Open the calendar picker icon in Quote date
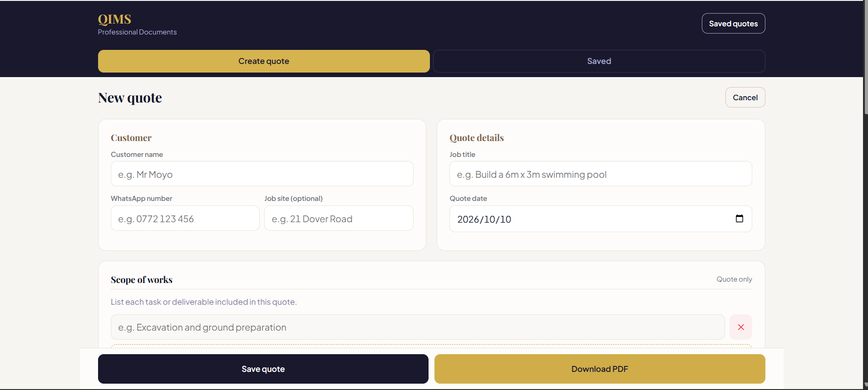This screenshot has height=390, width=868. 739,219
